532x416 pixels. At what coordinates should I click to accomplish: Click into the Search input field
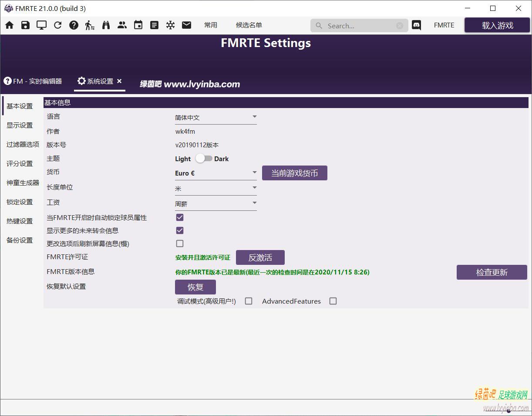tap(360, 26)
